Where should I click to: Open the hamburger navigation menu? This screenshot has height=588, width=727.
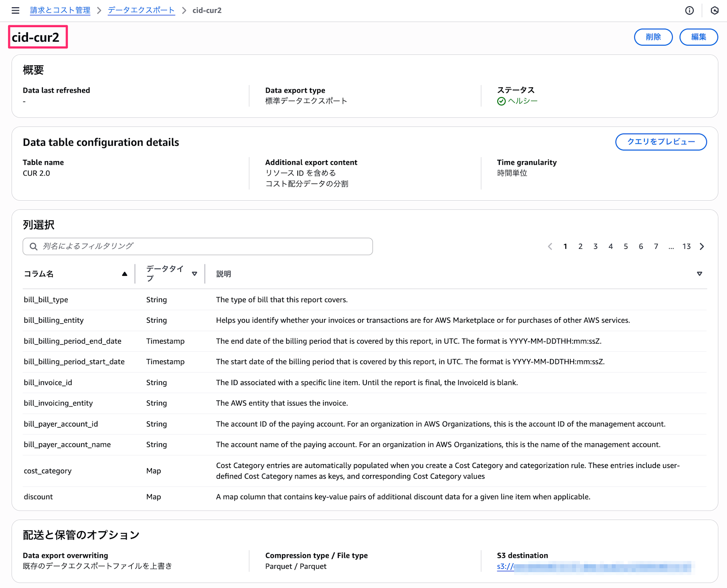tap(15, 11)
